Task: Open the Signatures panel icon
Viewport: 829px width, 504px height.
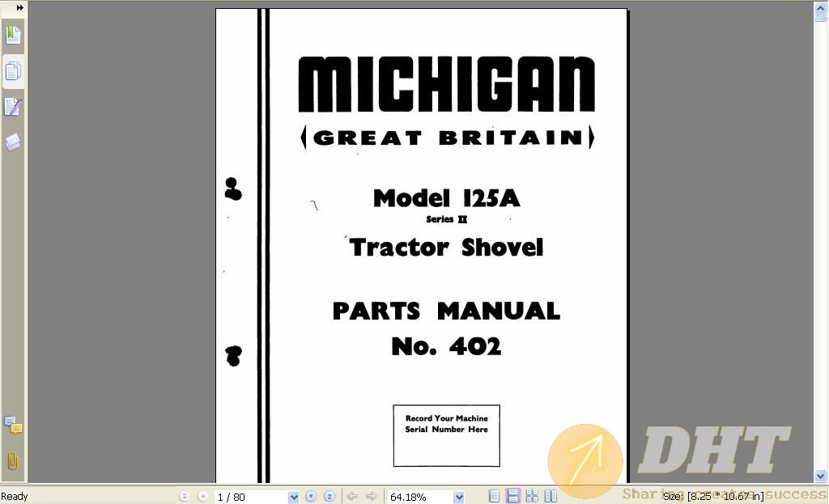Action: point(13,107)
